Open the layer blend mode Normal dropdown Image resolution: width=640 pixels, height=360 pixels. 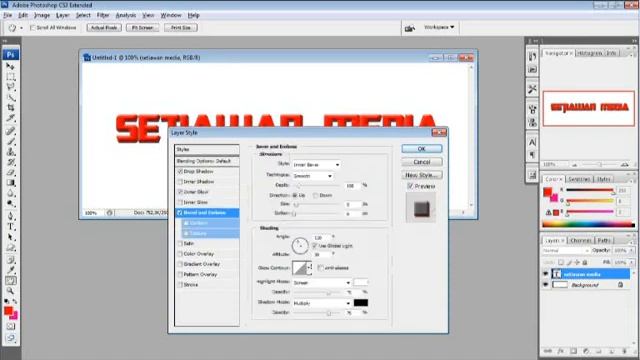(x=566, y=250)
